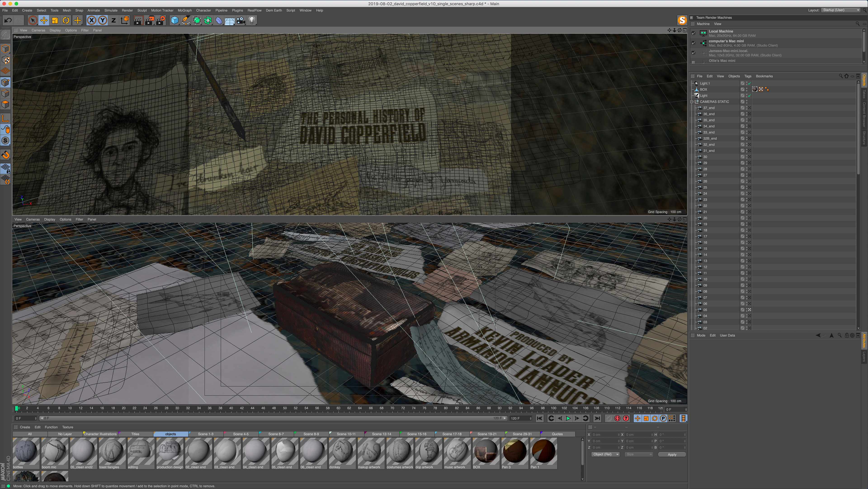
Task: Toggle computer's Mac mini machine checkbox
Action: (693, 43)
